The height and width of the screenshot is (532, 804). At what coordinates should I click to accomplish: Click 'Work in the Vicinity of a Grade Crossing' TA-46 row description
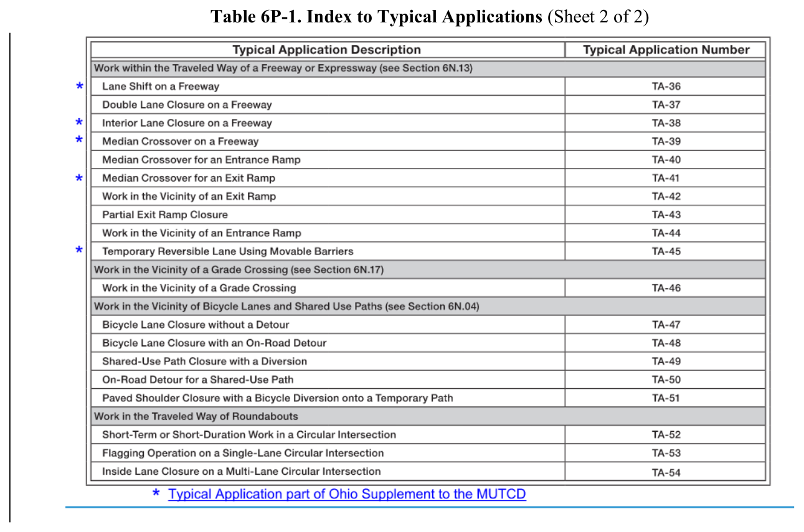199,288
